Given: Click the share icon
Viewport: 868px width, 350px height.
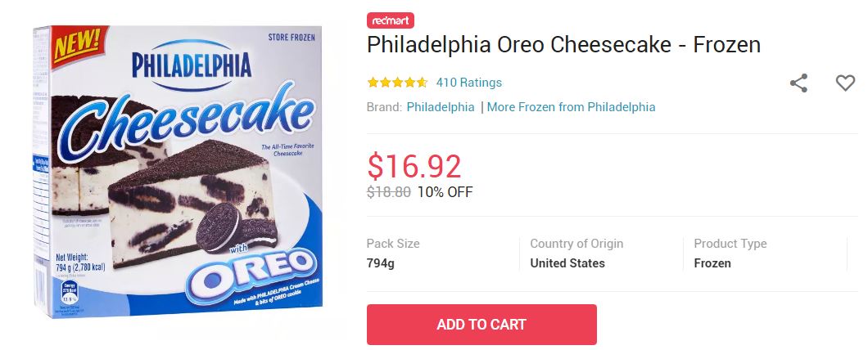Looking at the screenshot, I should (798, 83).
